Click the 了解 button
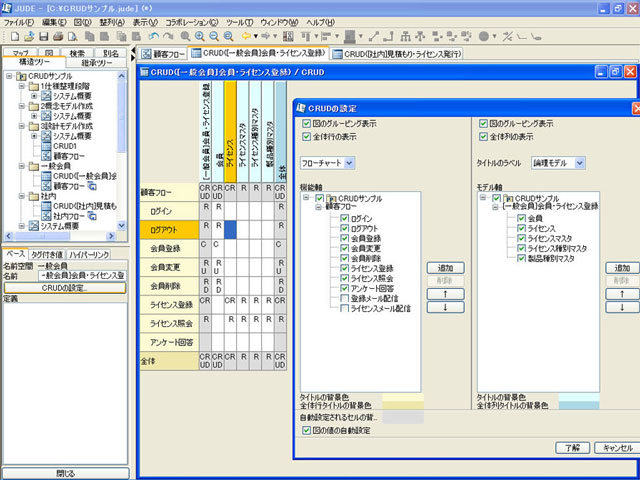Image resolution: width=640 pixels, height=480 pixels. pos(571,447)
